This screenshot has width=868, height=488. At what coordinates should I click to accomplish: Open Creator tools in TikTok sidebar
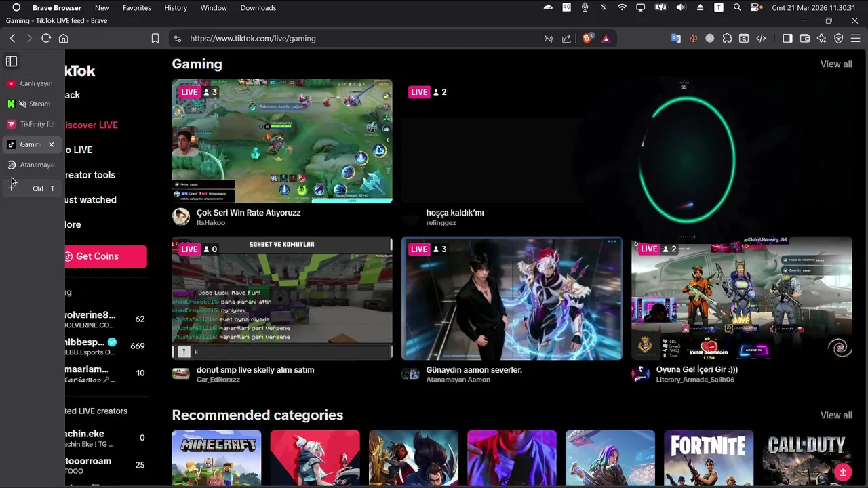90,175
